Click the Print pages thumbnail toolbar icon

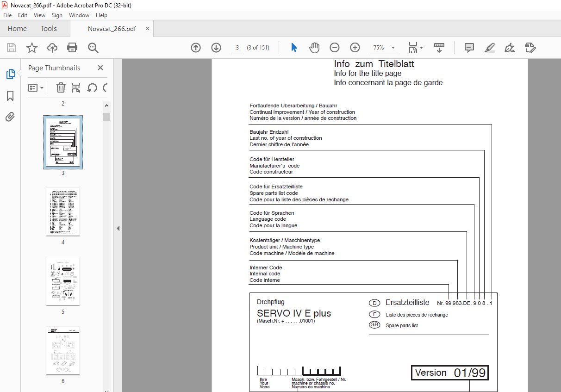click(76, 87)
